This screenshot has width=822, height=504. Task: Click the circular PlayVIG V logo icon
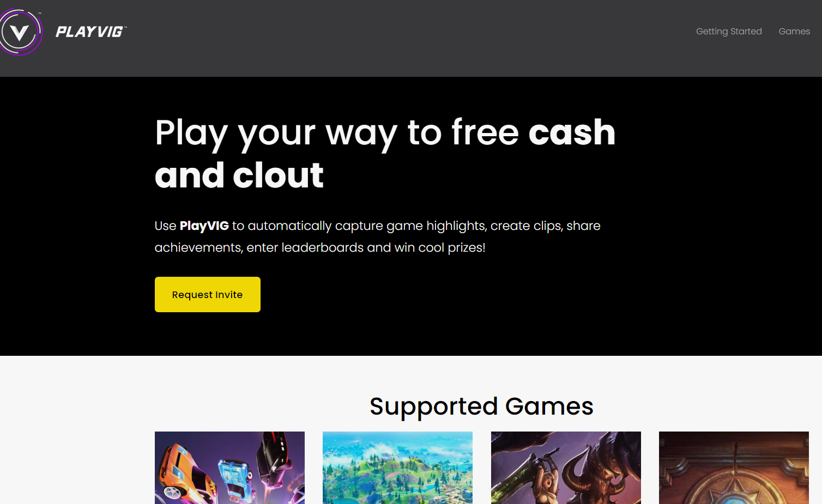[x=20, y=32]
